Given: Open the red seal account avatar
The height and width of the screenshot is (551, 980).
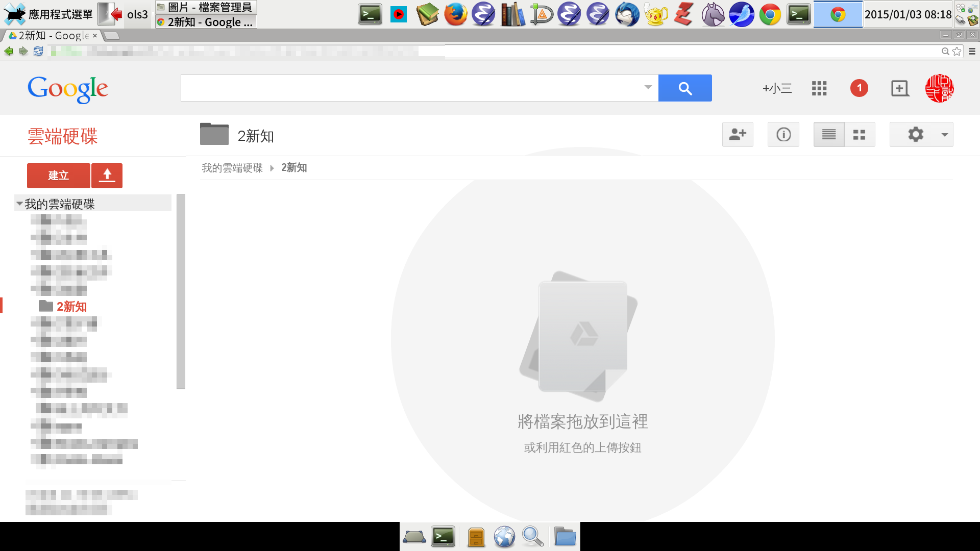Looking at the screenshot, I should click(x=939, y=88).
